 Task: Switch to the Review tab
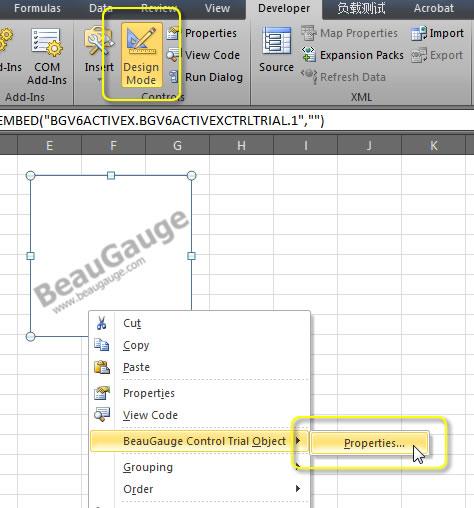(x=159, y=8)
